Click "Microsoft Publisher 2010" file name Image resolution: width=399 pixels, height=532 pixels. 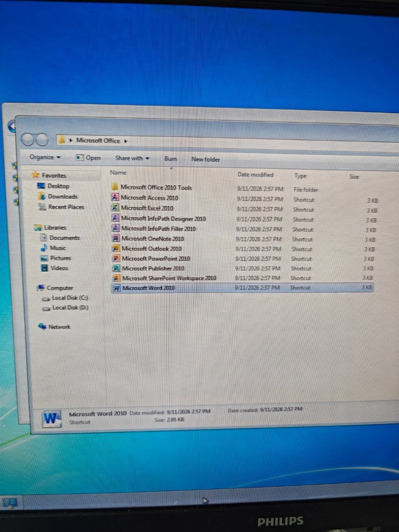coord(153,268)
